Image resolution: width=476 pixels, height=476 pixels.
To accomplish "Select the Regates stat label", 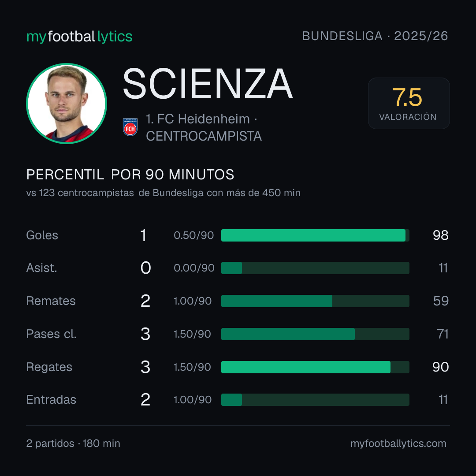I will (x=49, y=367).
